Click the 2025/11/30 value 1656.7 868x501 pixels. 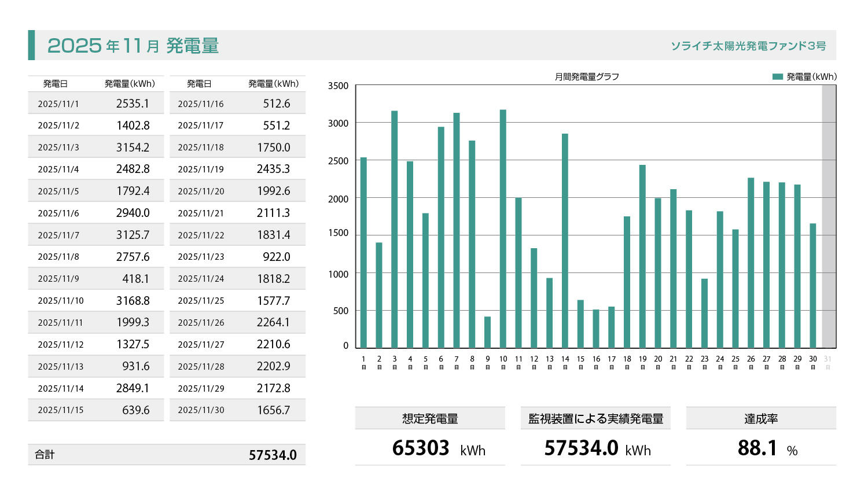[273, 410]
